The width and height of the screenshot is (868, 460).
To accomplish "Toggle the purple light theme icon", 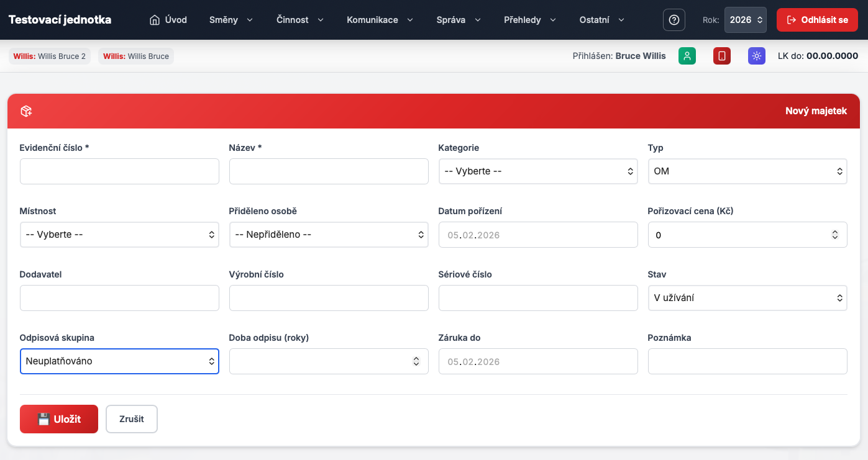I will [756, 56].
